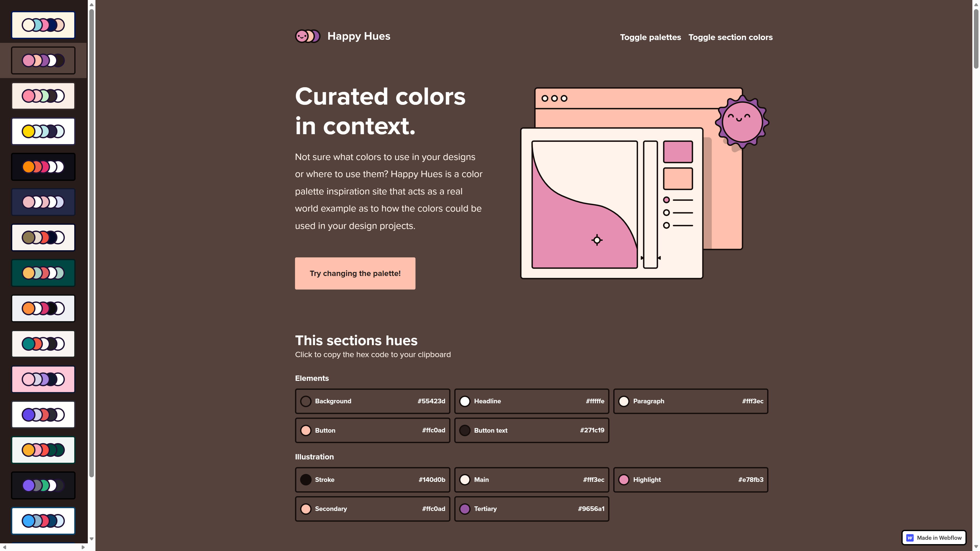This screenshot has height=551, width=980.
Task: Select the white palette with yellow circle
Action: (43, 132)
